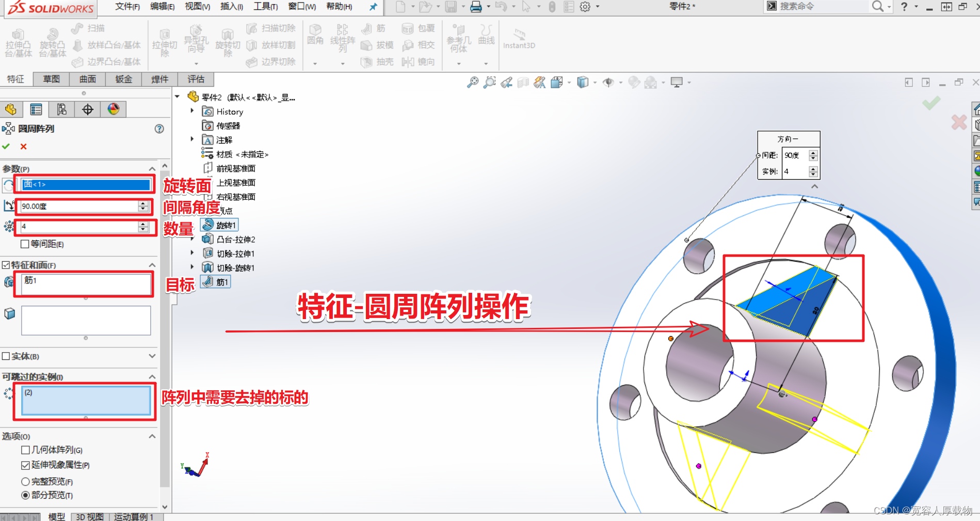Screen dimensions: 980x521
Task: Click the 90.00度 angle input field
Action: 79,206
